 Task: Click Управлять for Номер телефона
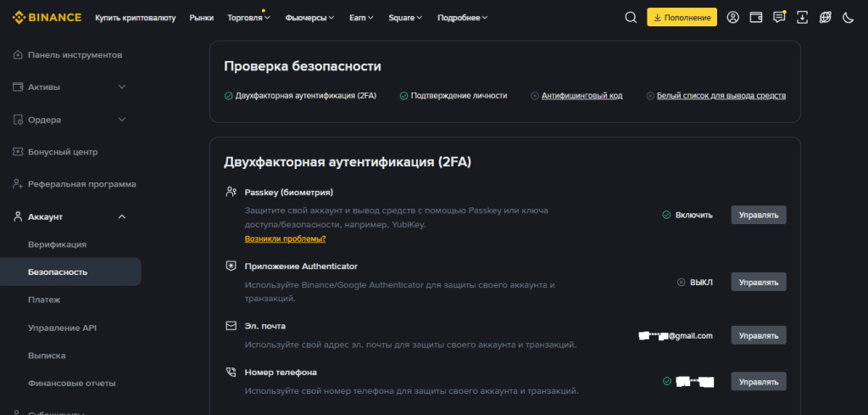tap(759, 381)
